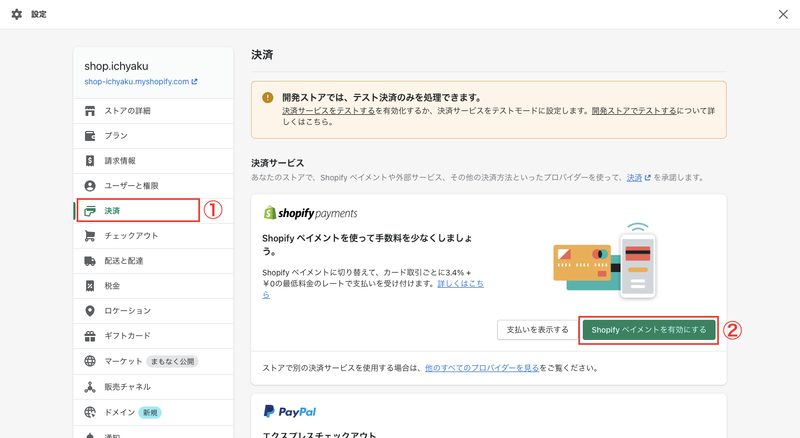This screenshot has width=800, height=438.
Task: Click the 決済 page heading
Action: 262,55
